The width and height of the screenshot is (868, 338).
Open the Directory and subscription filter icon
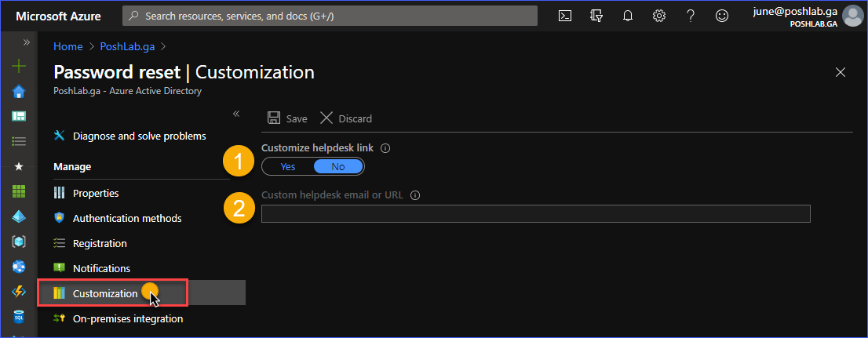pyautogui.click(x=596, y=16)
